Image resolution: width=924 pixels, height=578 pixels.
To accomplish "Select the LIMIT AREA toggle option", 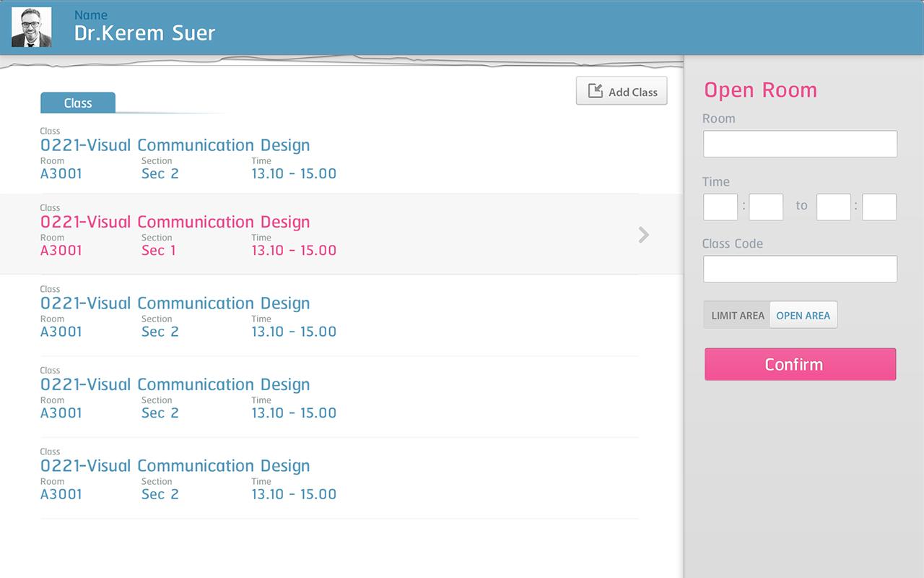I will tap(737, 315).
